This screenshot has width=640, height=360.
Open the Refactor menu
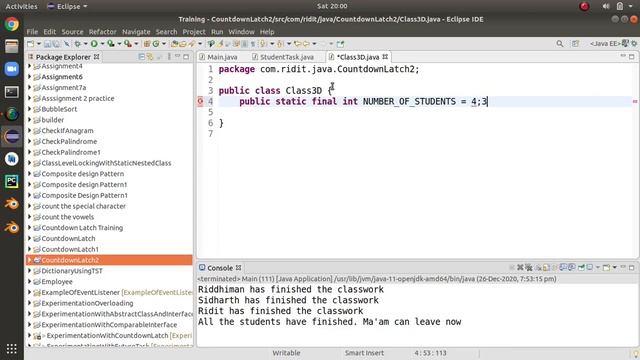(x=102, y=31)
